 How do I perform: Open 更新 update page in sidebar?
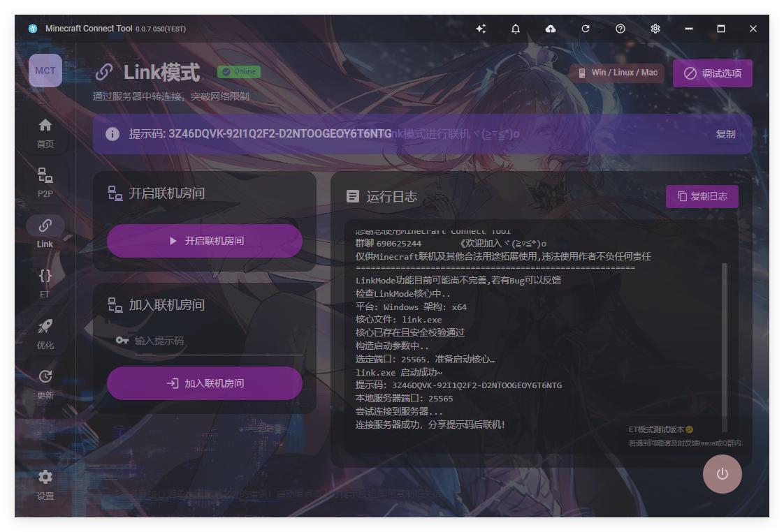pos(45,384)
